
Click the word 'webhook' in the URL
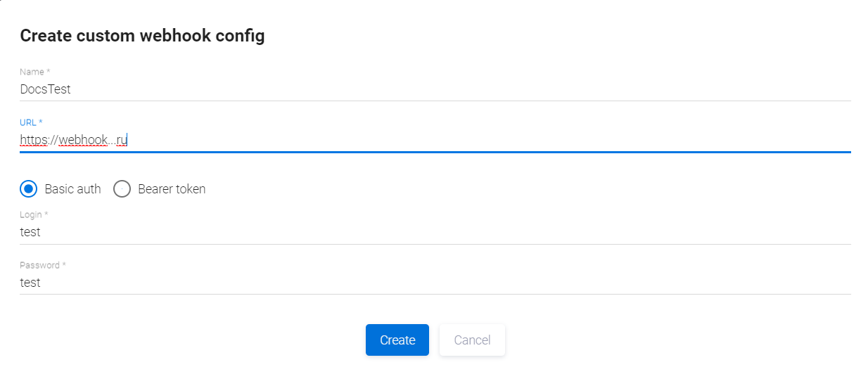(x=83, y=141)
